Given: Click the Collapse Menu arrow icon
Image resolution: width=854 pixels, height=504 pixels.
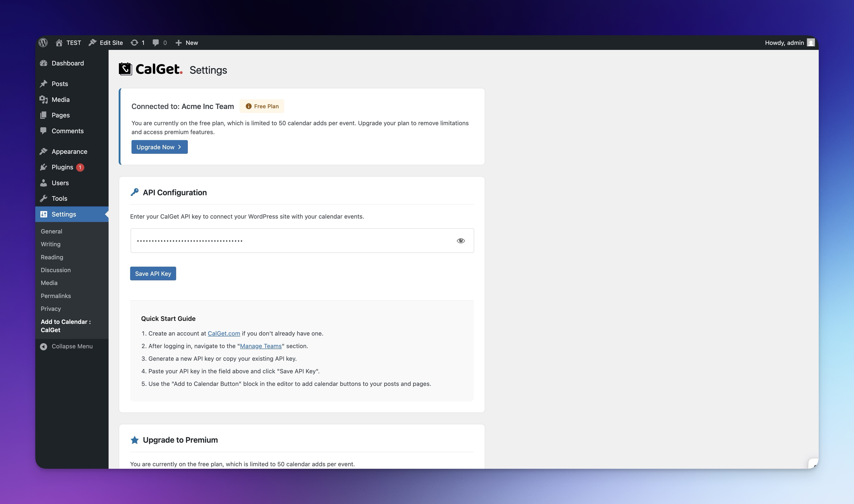Looking at the screenshot, I should (x=44, y=347).
